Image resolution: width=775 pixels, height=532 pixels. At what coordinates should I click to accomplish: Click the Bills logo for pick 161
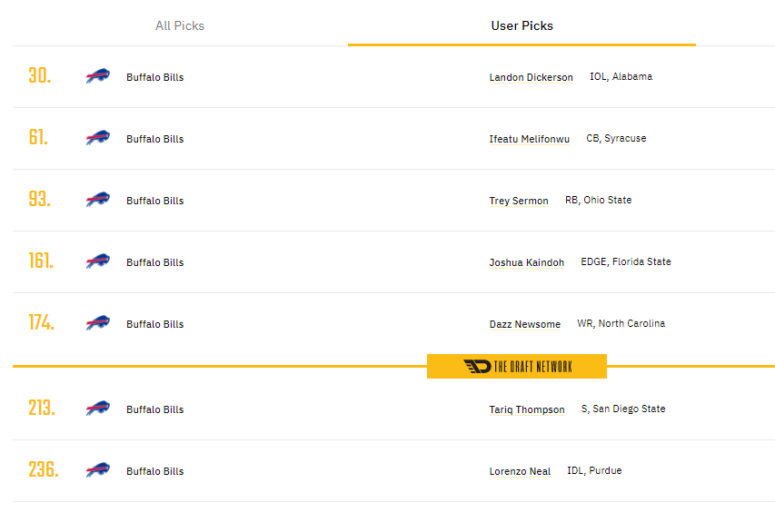point(98,261)
